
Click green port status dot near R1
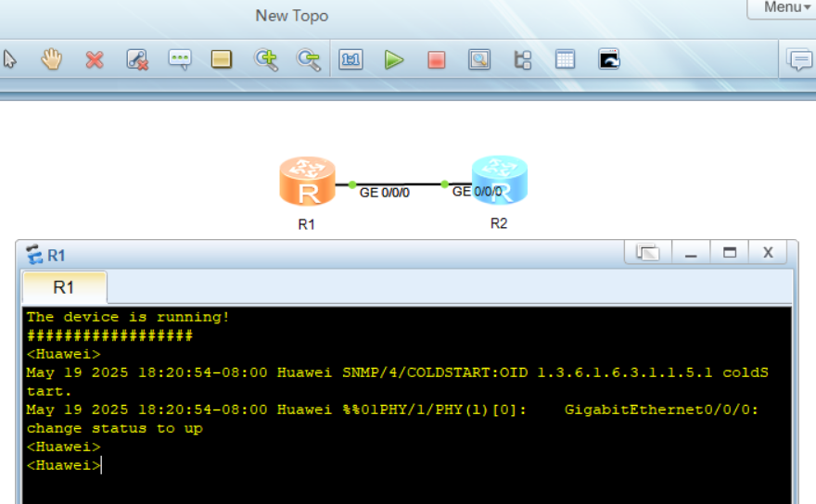[x=352, y=184]
